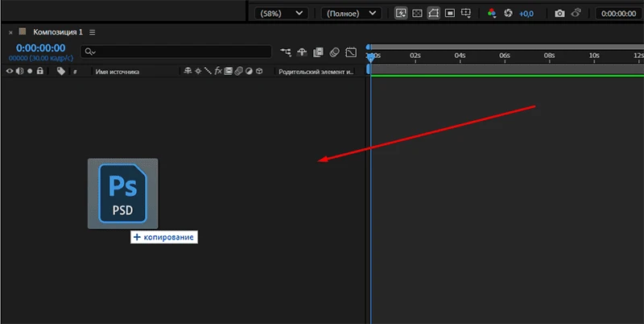Image resolution: width=644 pixels, height=324 pixels.
Task: Click the lock column header icon
Action: tap(39, 71)
